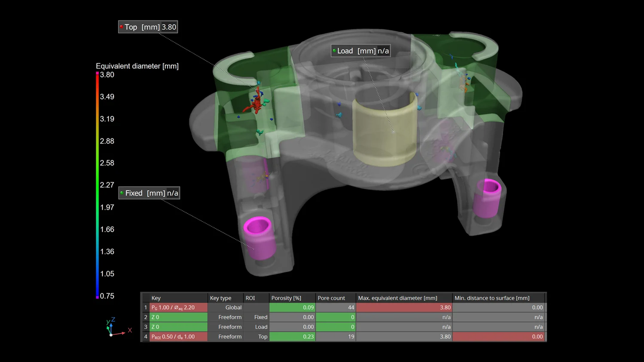
Task: Select the green Y axis on the orientation gizmo
Action: pos(108,328)
